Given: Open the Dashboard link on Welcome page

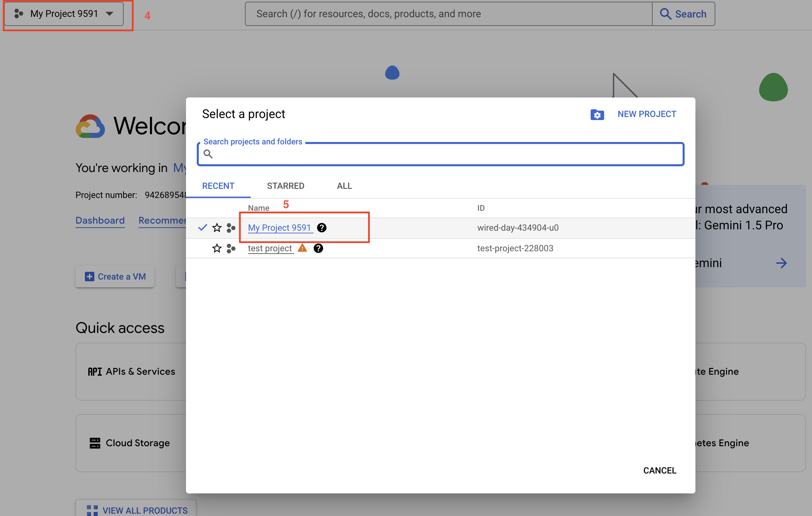Looking at the screenshot, I should point(100,220).
